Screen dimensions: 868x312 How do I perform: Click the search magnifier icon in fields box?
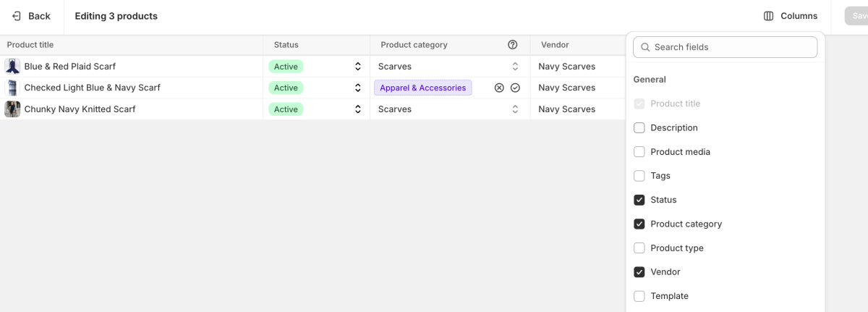[645, 47]
